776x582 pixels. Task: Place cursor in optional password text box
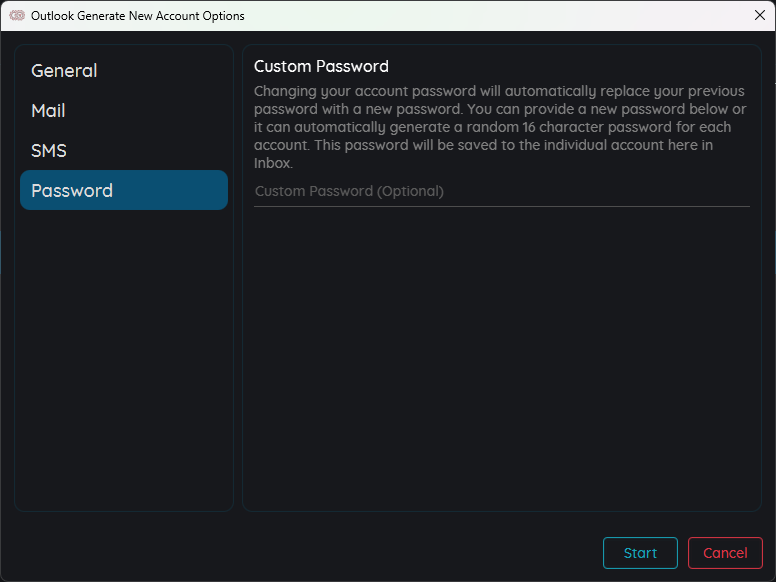pyautogui.click(x=502, y=192)
